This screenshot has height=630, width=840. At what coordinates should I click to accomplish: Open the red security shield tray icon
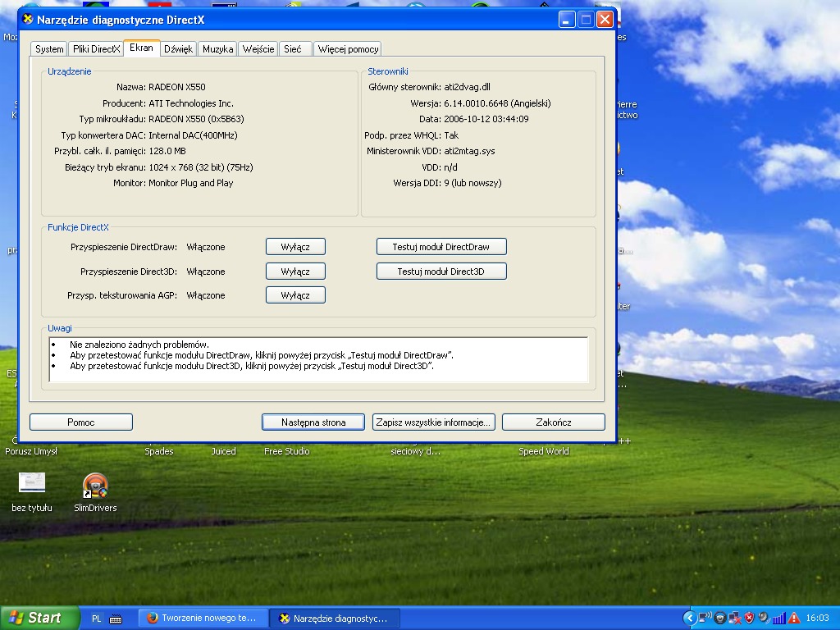[x=750, y=619]
